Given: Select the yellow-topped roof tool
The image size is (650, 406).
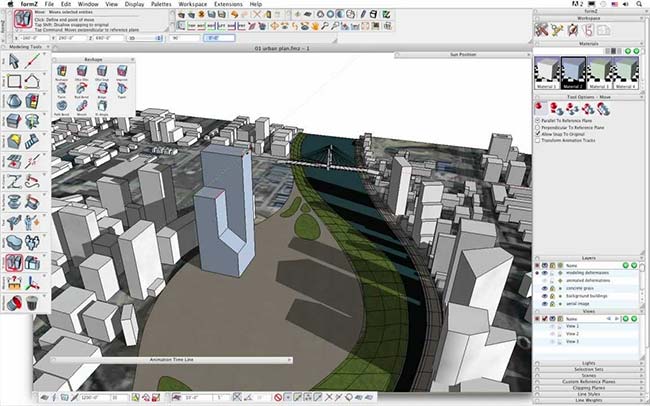Looking at the screenshot, I should (x=14, y=141).
